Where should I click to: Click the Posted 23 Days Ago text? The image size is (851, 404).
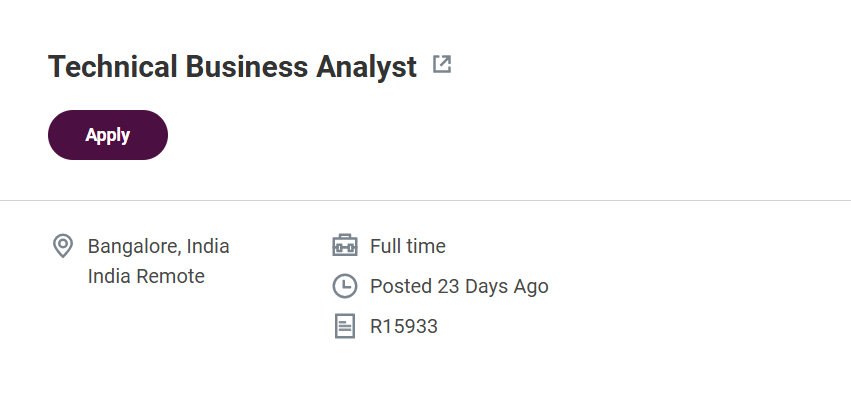point(459,286)
